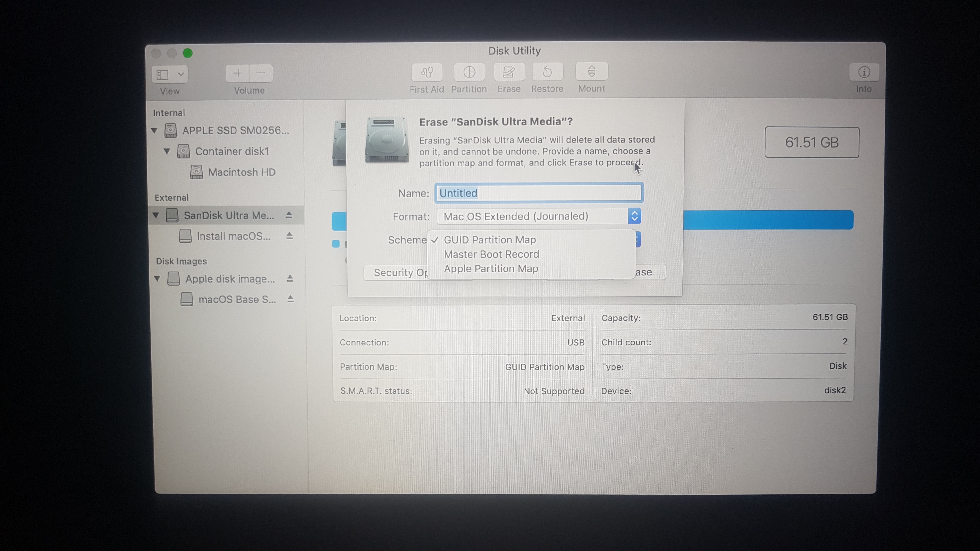The width and height of the screenshot is (980, 551).
Task: Click the add volume plus icon
Action: click(238, 73)
